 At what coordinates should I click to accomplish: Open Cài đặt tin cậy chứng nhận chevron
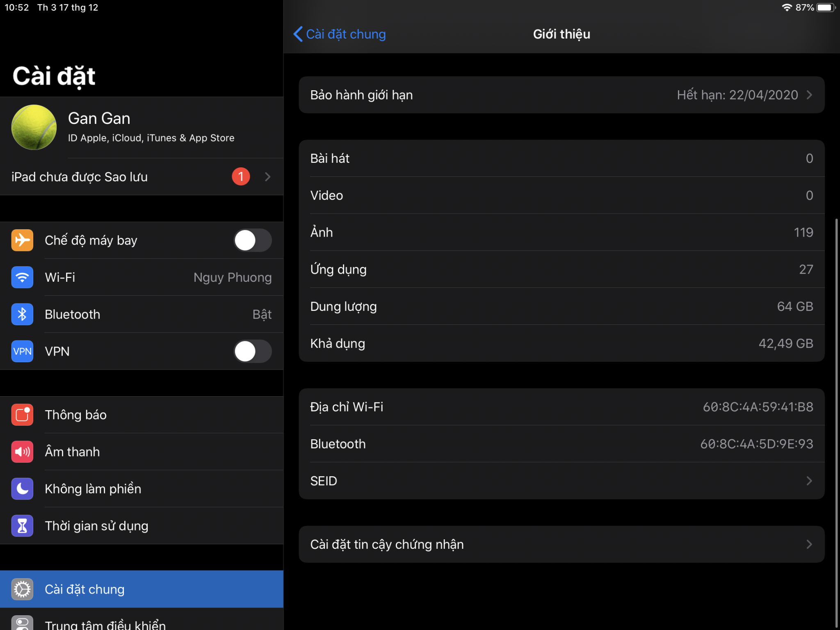(809, 544)
